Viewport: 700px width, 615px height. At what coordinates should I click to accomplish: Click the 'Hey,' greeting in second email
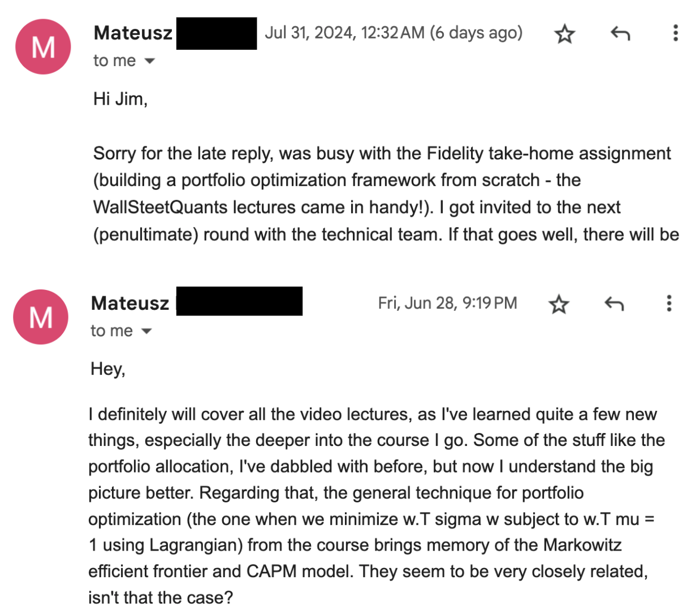coord(108,369)
